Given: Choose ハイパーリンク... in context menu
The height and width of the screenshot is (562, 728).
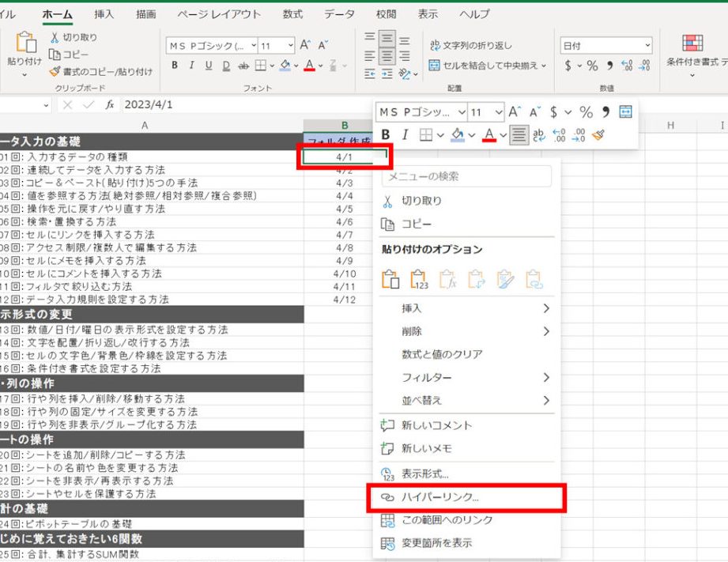Looking at the screenshot, I should (466, 497).
